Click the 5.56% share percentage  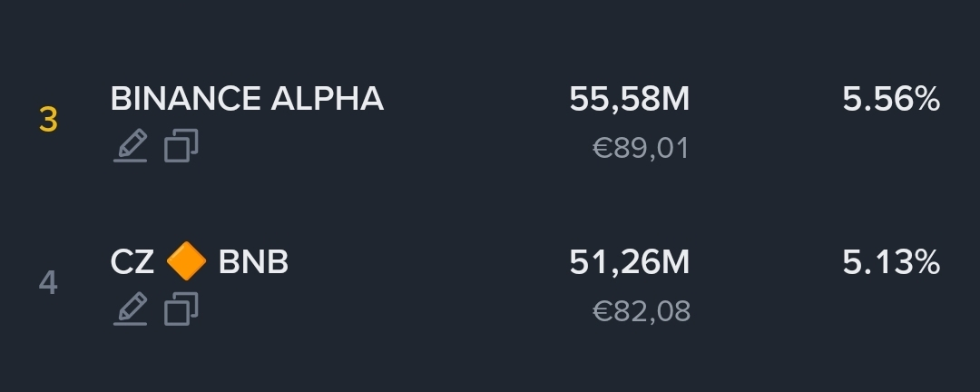coord(891,100)
